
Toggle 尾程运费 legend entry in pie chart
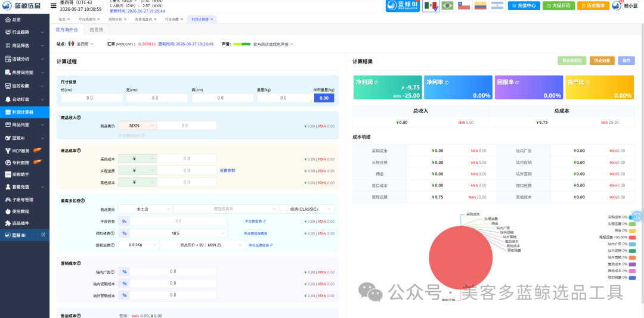[x=617, y=238]
